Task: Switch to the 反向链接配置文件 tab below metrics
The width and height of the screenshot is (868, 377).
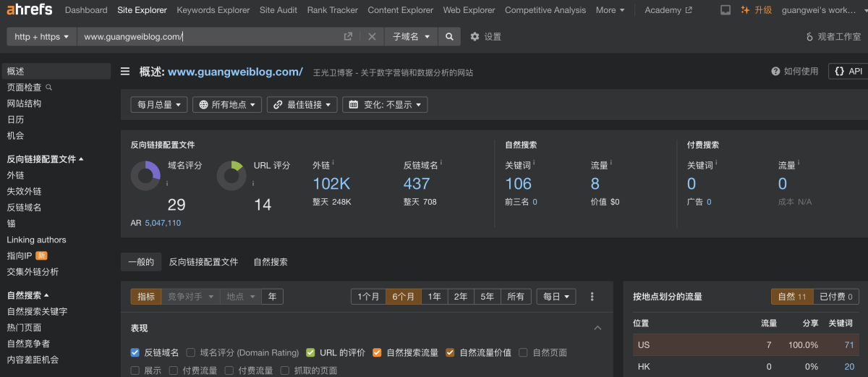Action: [203, 262]
